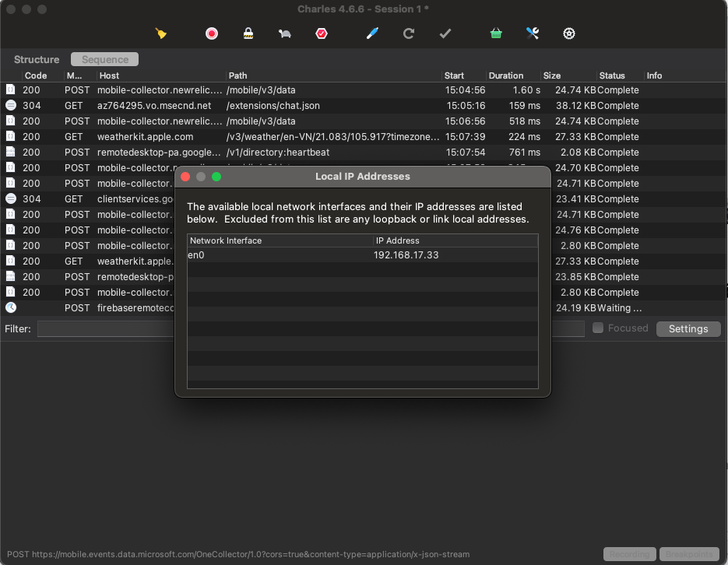Stop recording traffic using the record icon

tap(210, 33)
